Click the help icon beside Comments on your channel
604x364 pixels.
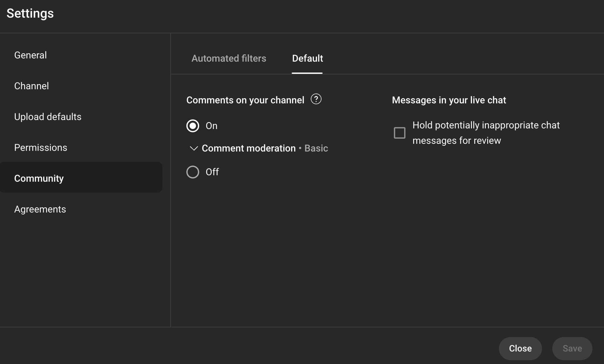click(316, 99)
